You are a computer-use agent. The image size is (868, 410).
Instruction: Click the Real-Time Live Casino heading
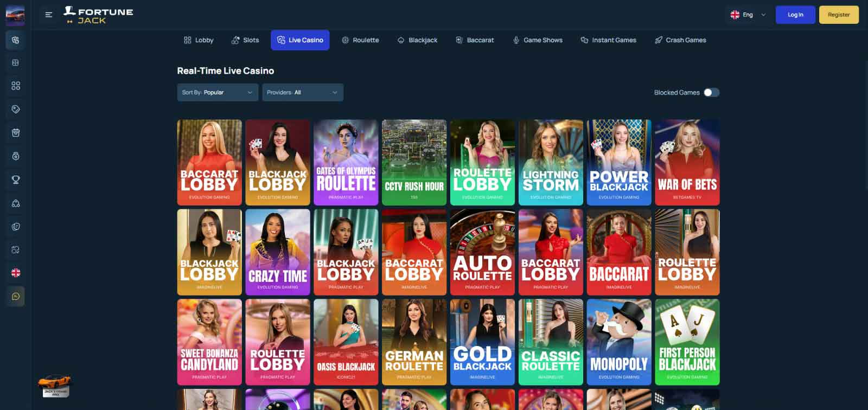pyautogui.click(x=226, y=71)
